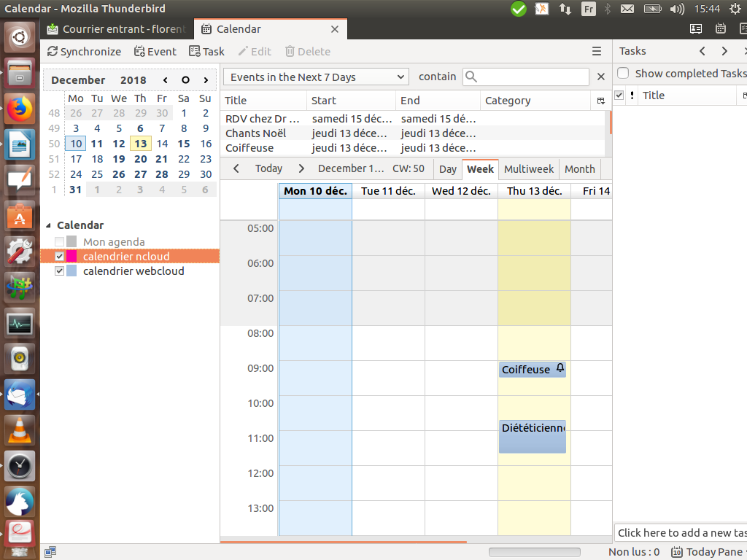The width and height of the screenshot is (747, 560).
Task: Jump to today in mini calendar
Action: [x=185, y=80]
